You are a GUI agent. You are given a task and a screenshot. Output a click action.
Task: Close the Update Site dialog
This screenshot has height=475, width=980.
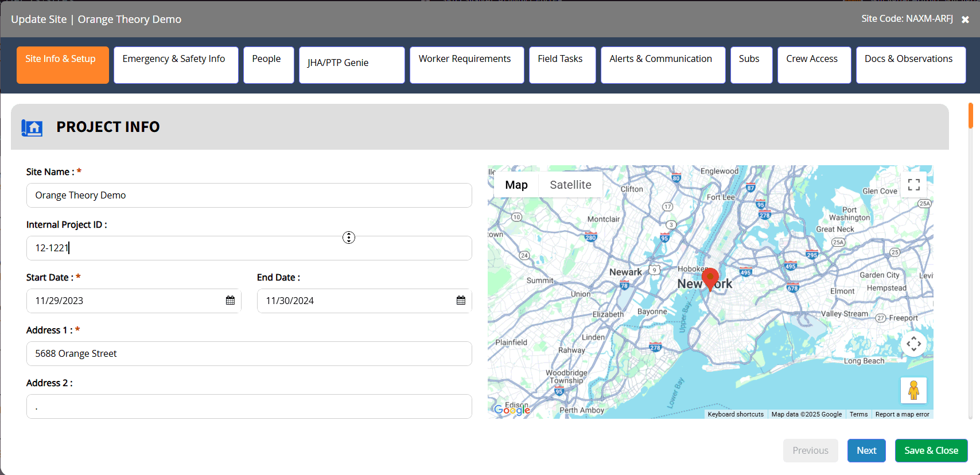click(x=966, y=20)
